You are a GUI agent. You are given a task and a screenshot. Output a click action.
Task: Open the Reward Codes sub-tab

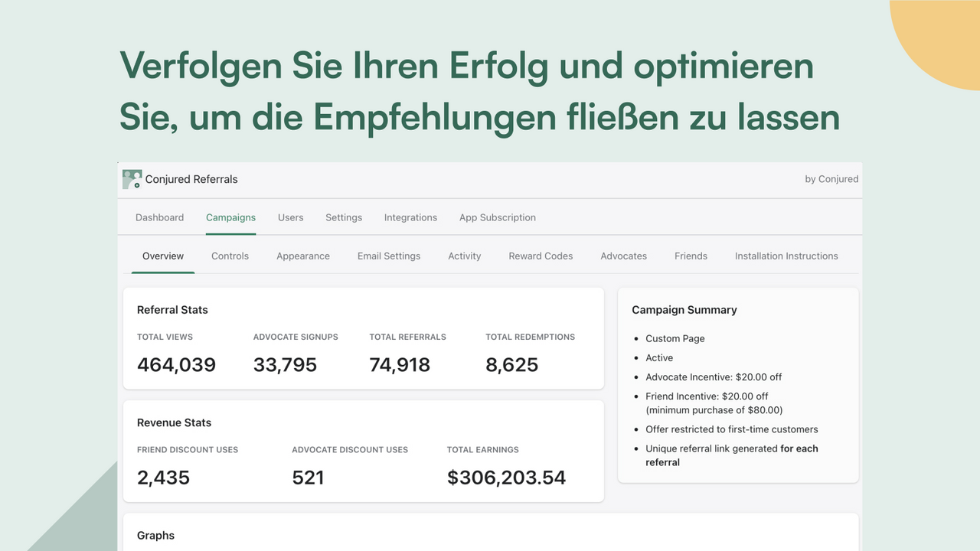click(x=541, y=256)
